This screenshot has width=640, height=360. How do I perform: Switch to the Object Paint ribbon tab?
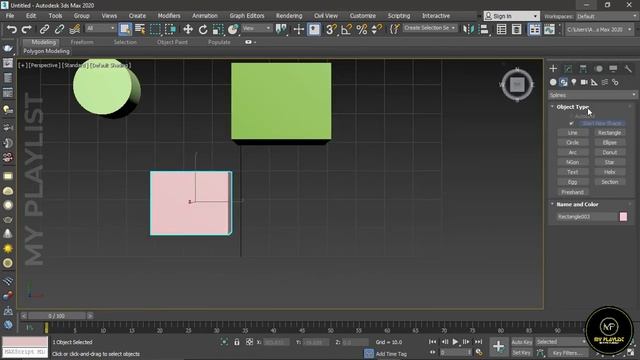(x=172, y=42)
